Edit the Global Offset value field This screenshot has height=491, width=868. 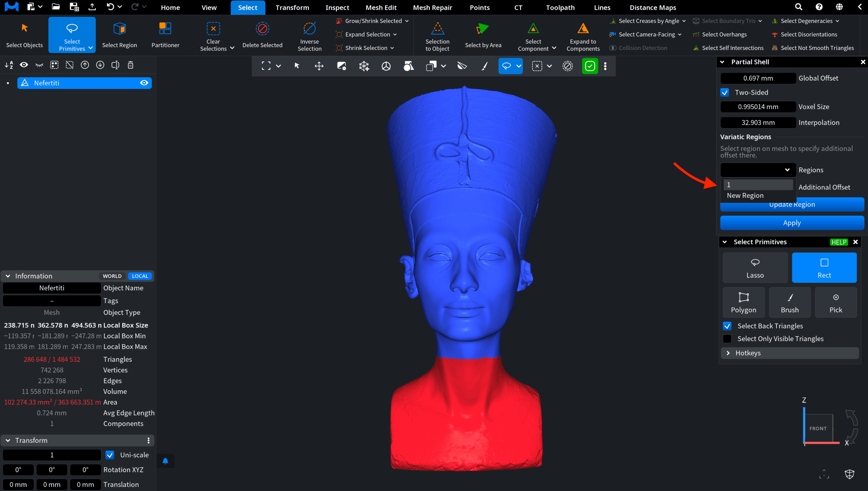click(758, 78)
